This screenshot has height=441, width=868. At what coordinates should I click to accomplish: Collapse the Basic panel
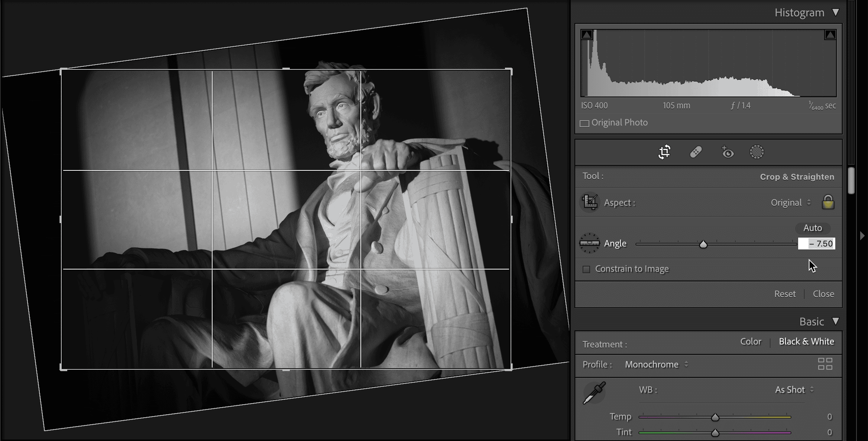(836, 321)
